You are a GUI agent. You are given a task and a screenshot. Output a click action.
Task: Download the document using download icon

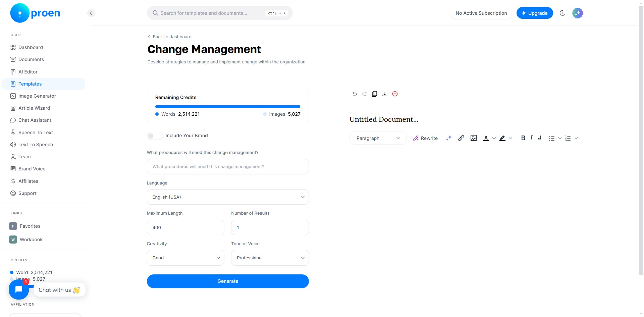pos(385,94)
